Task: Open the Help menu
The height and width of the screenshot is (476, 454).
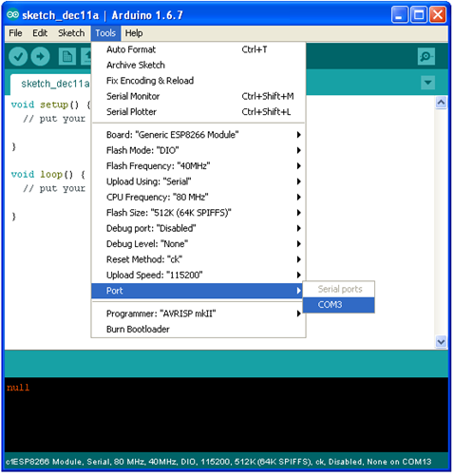Action: 134,33
